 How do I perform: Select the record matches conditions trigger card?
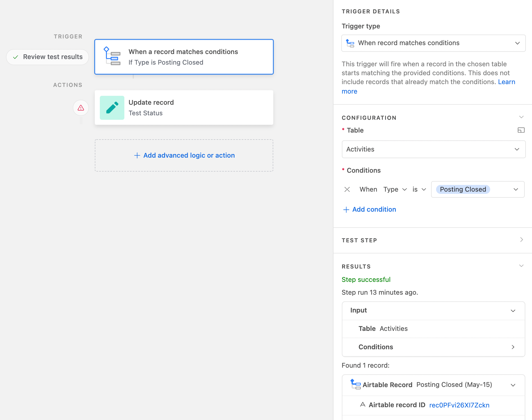click(x=184, y=57)
